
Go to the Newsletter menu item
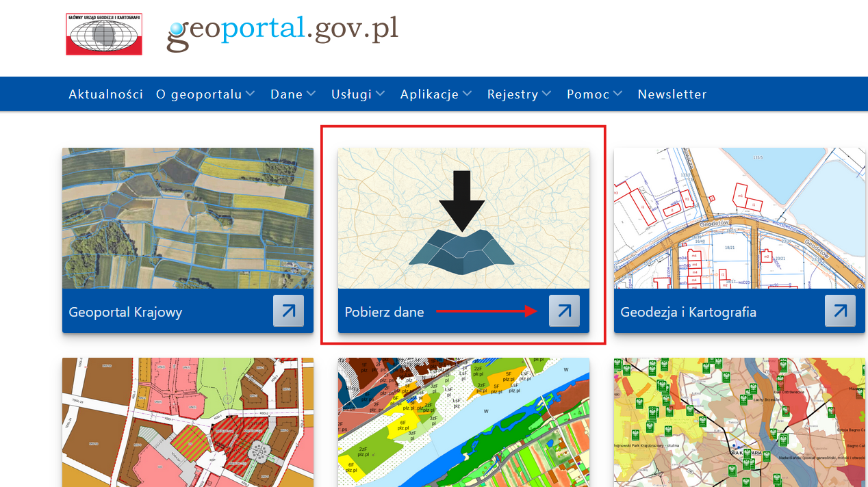click(x=672, y=94)
